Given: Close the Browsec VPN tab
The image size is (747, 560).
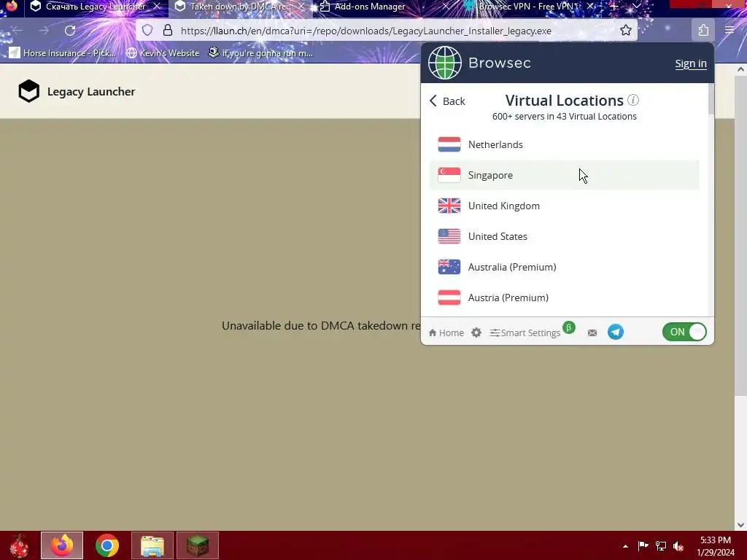Looking at the screenshot, I should (590, 7).
